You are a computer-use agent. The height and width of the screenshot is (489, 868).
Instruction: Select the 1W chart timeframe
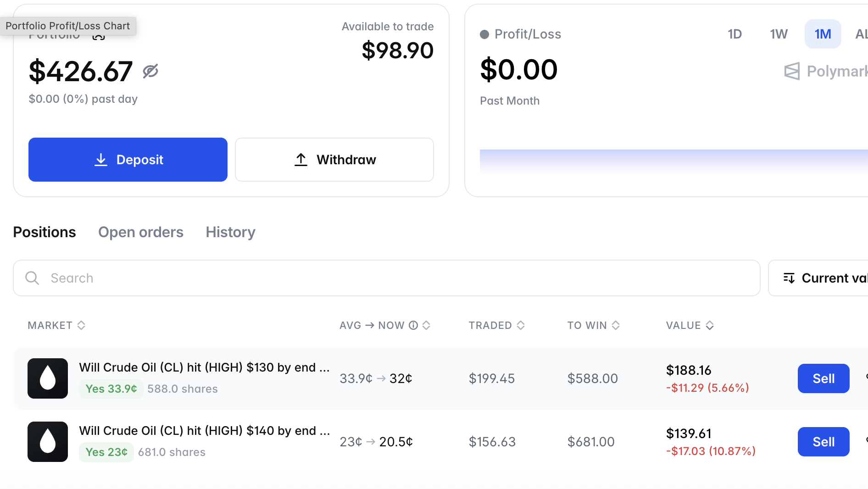pos(779,34)
